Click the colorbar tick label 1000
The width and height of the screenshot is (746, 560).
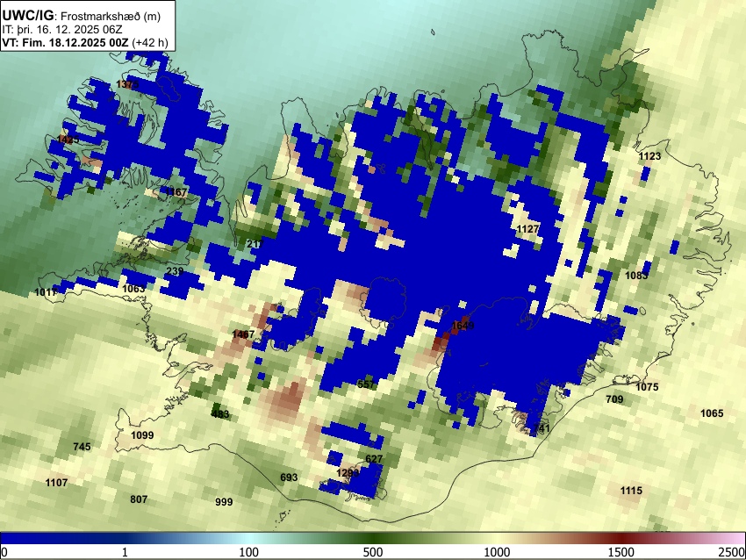tap(497, 552)
